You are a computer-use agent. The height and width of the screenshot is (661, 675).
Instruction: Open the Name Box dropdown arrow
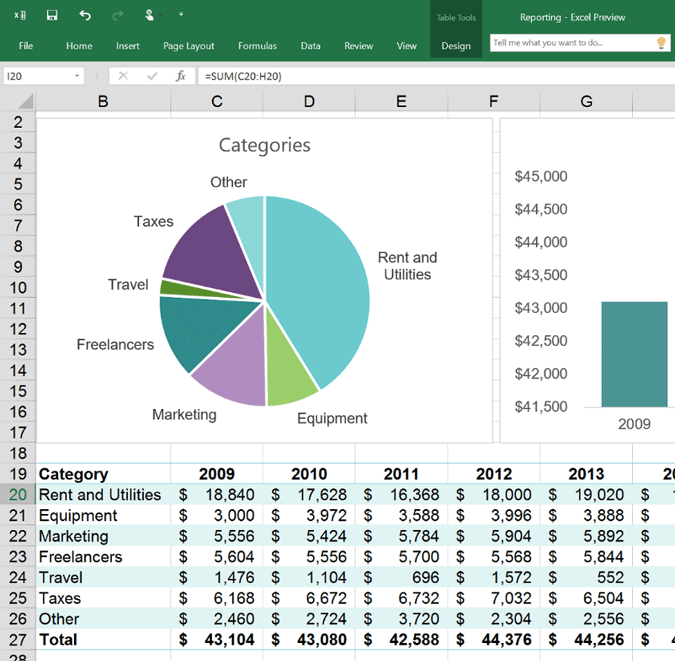tap(77, 76)
